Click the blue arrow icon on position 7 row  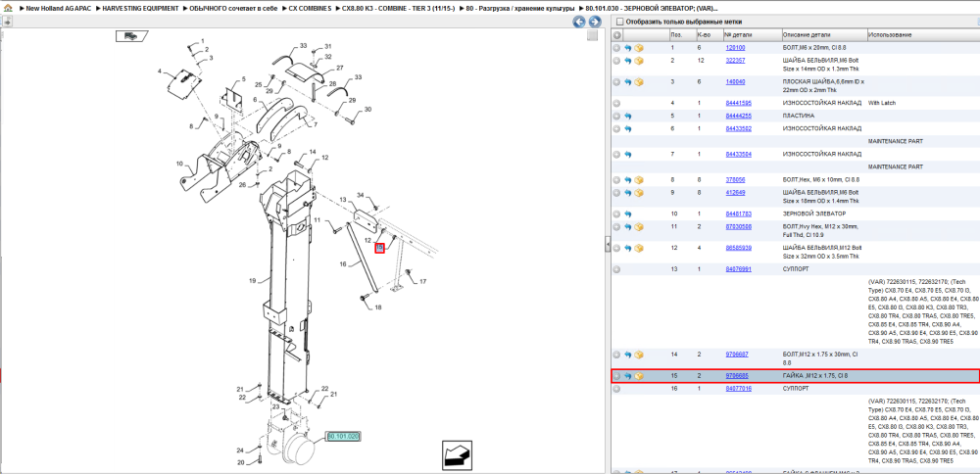click(627, 155)
